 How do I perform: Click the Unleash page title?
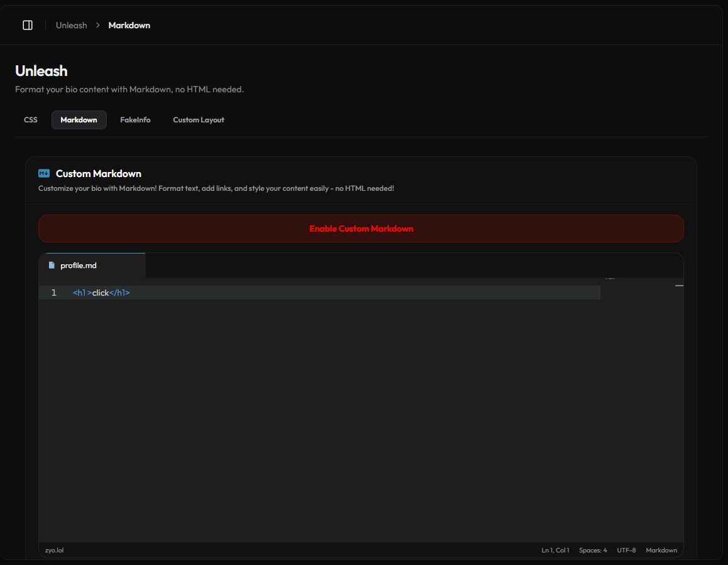click(41, 71)
